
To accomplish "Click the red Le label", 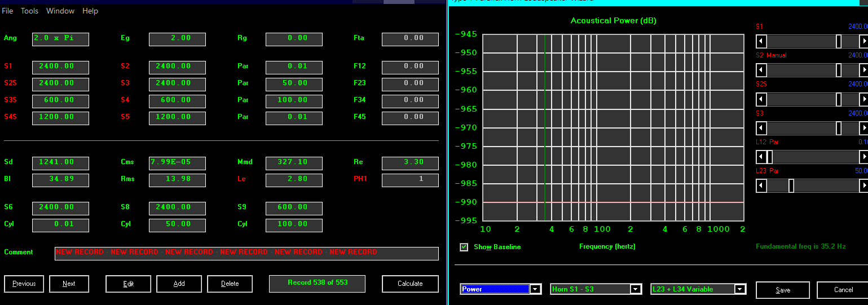I will (241, 179).
